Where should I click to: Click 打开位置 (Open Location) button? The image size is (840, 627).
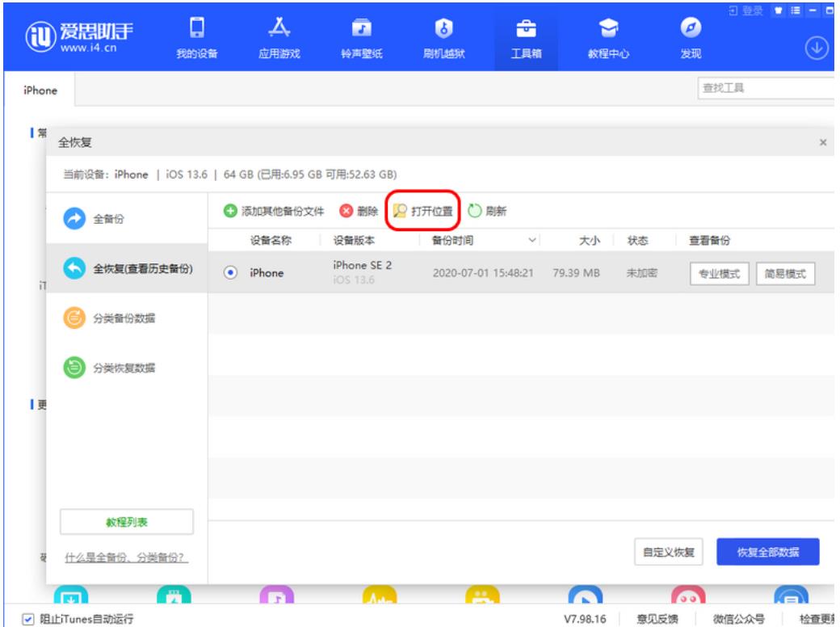(x=423, y=212)
